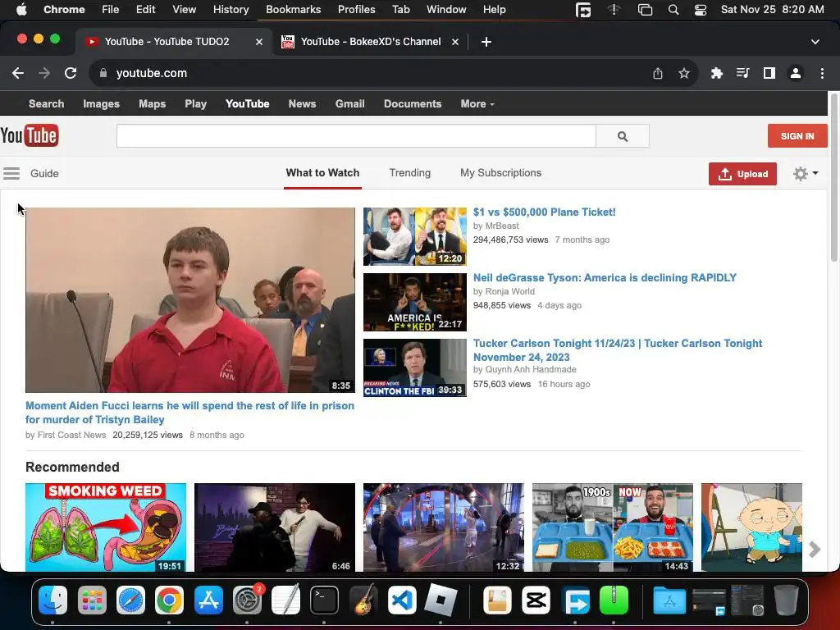Image resolution: width=840 pixels, height=630 pixels.
Task: Open the SMOKING WEED recommended thumbnail
Action: (106, 527)
